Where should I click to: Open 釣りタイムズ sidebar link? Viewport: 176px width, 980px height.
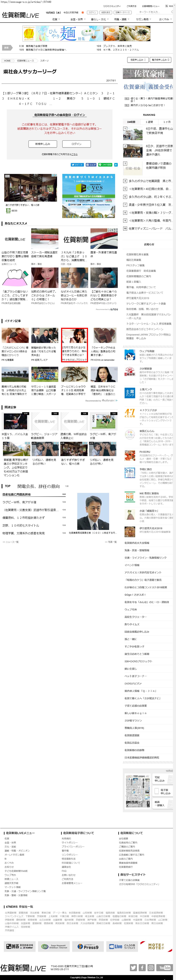(x=132, y=624)
